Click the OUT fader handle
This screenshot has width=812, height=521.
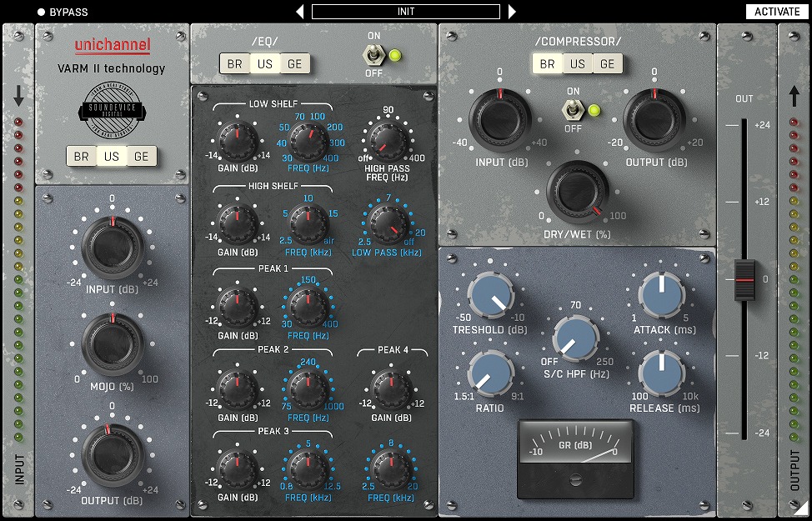[x=744, y=279]
